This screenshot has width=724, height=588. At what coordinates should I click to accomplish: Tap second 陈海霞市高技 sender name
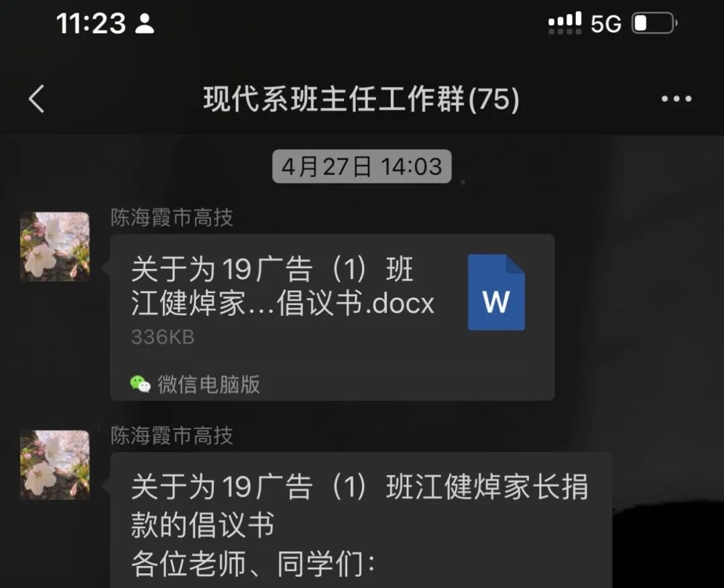pyautogui.click(x=172, y=436)
